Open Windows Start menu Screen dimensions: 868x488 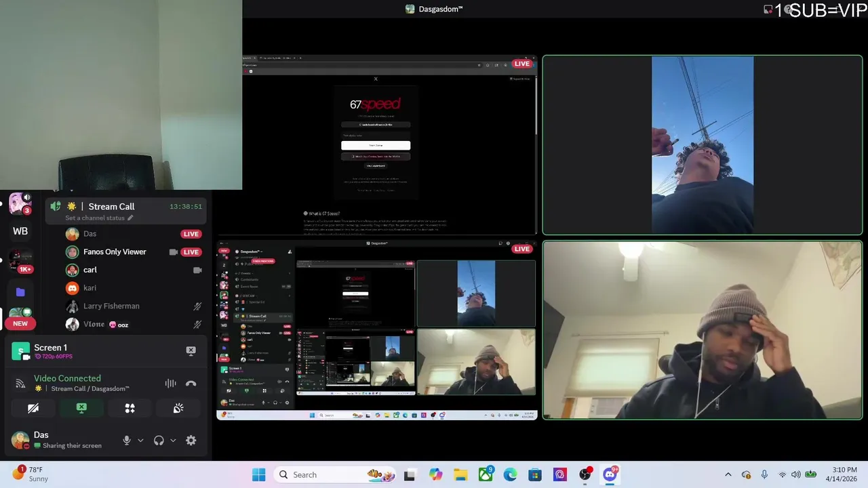click(259, 475)
